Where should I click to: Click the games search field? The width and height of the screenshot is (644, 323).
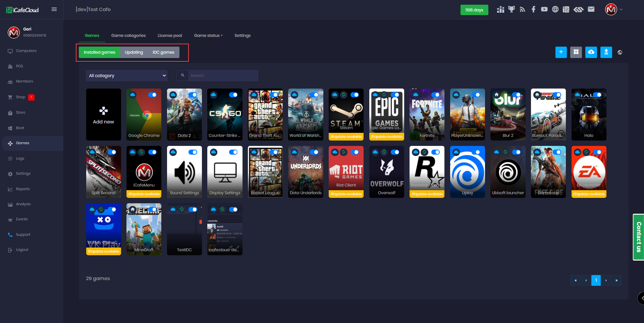point(223,75)
